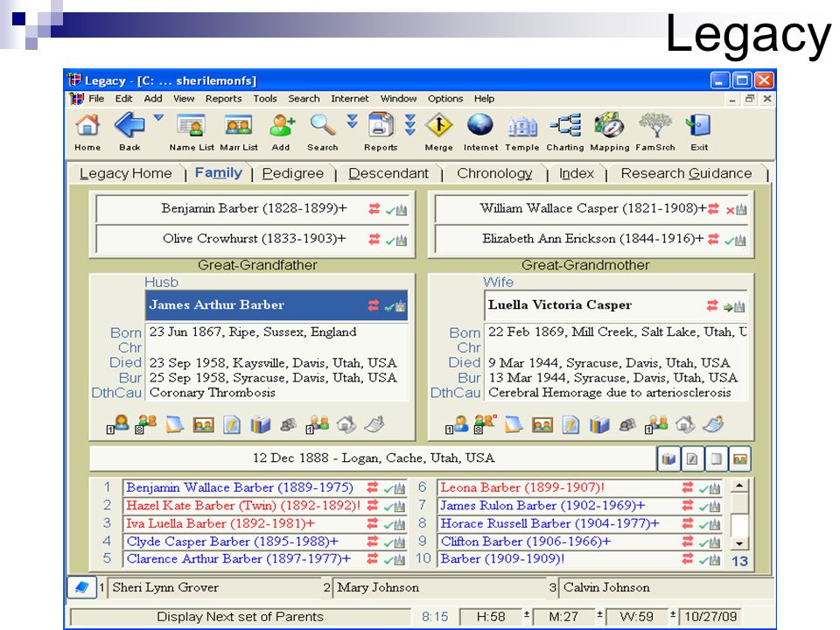Switch to the Chronology tab
The image size is (840, 630).
click(494, 173)
